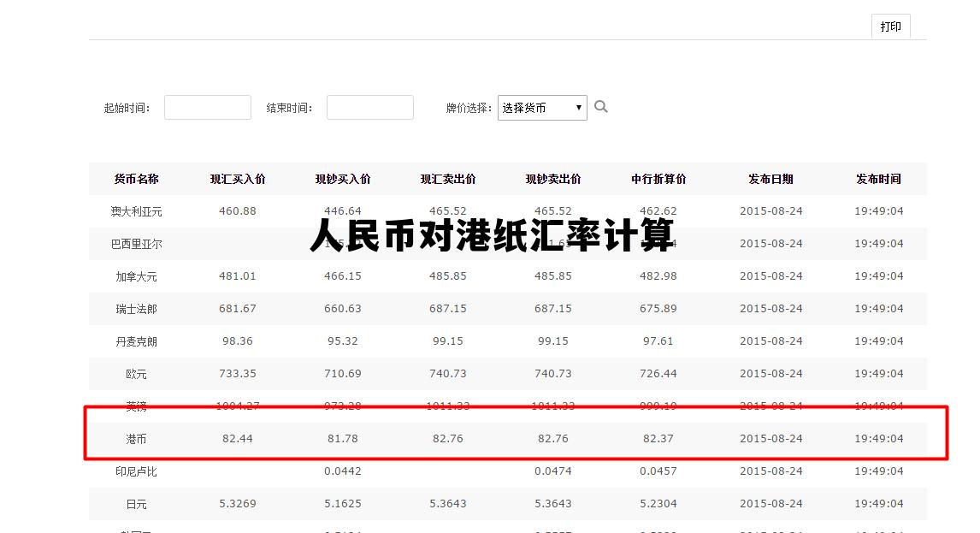Screen dimensions: 980x533
Task: Select the 日元 row name
Action: click(137, 504)
